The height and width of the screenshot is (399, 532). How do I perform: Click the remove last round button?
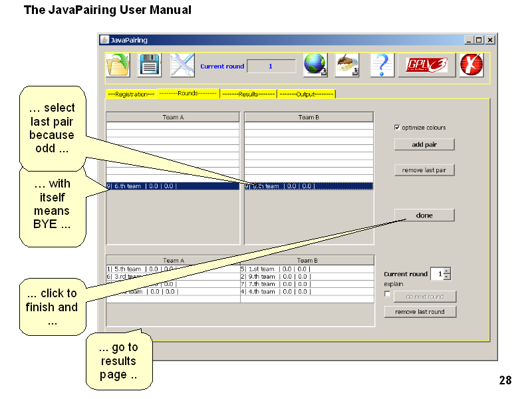pyautogui.click(x=420, y=311)
